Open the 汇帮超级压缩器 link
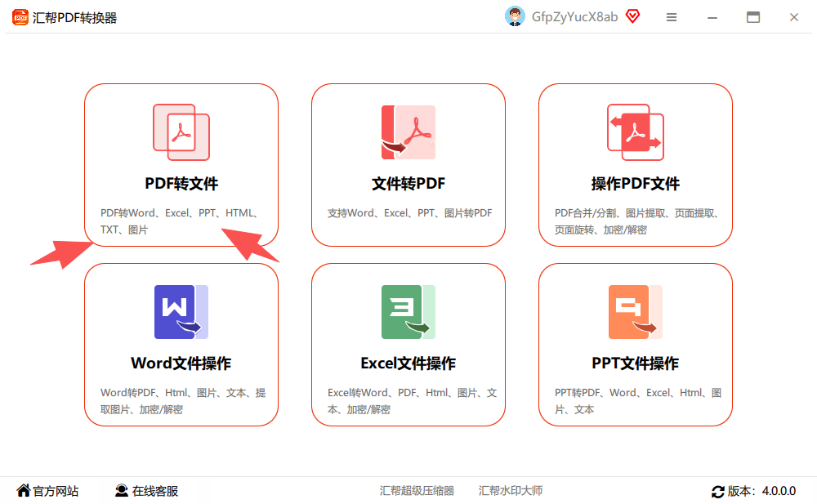 pyautogui.click(x=417, y=491)
